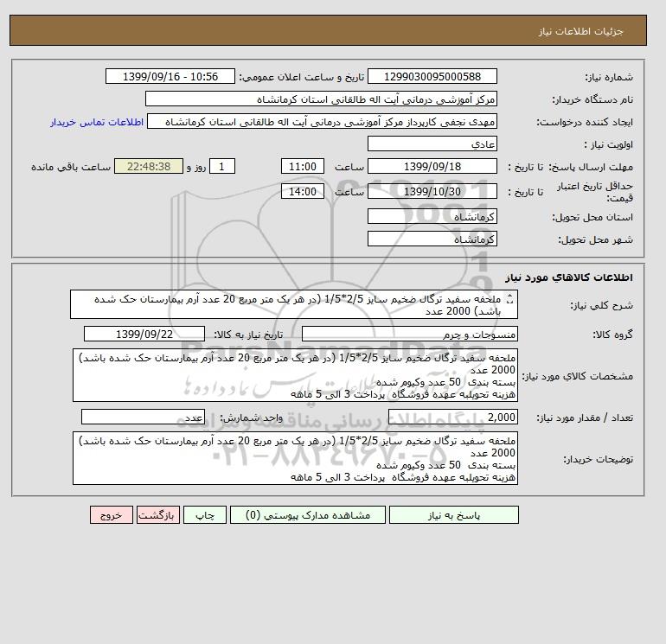
Task: Click the استان محل تحویل field
Action: coord(432,216)
